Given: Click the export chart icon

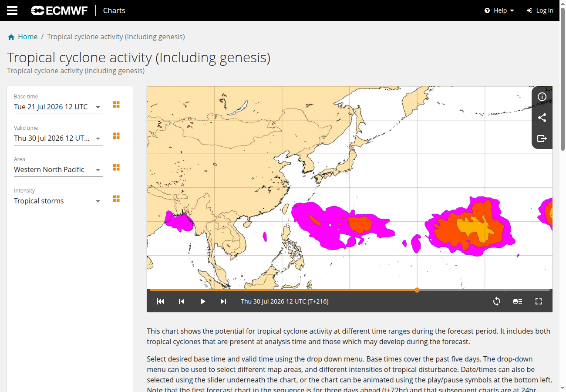Looking at the screenshot, I should click(x=542, y=139).
